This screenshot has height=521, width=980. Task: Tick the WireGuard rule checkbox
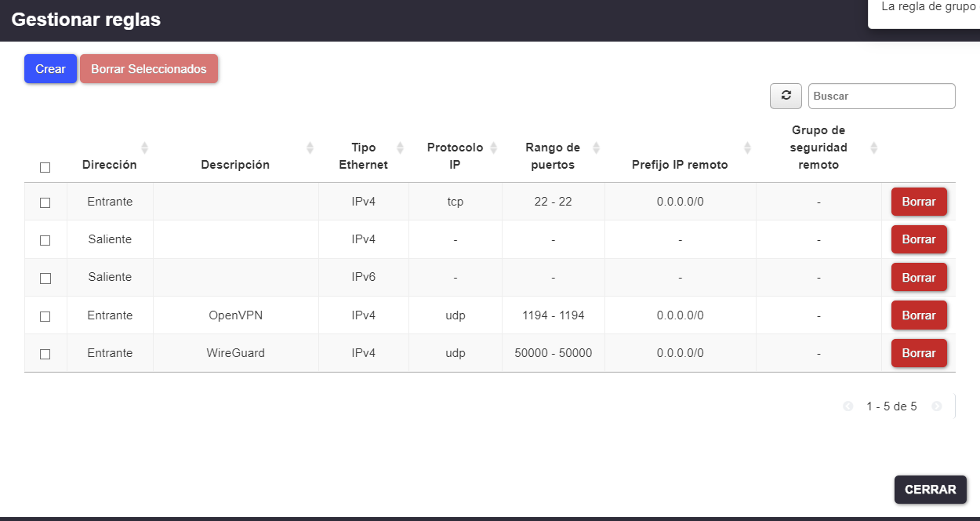point(45,354)
